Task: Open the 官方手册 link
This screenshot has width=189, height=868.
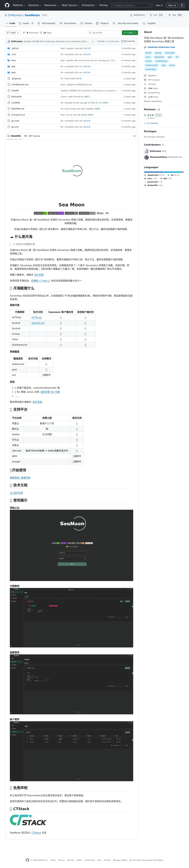Action: (x=39, y=275)
